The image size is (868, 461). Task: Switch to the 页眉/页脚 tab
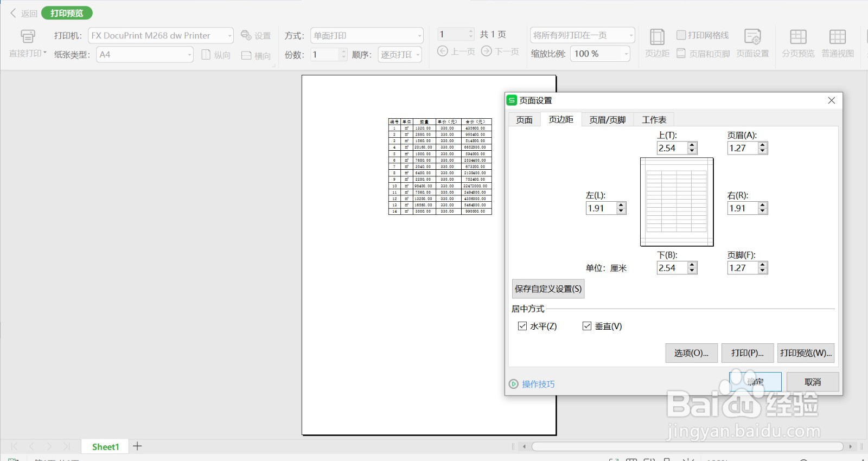[x=608, y=120]
